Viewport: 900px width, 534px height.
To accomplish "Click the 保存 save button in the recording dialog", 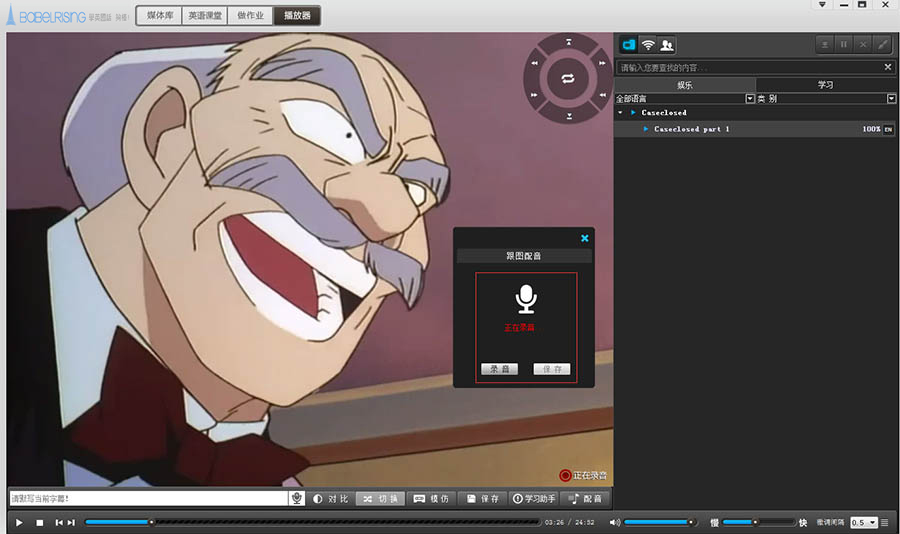I will click(552, 369).
